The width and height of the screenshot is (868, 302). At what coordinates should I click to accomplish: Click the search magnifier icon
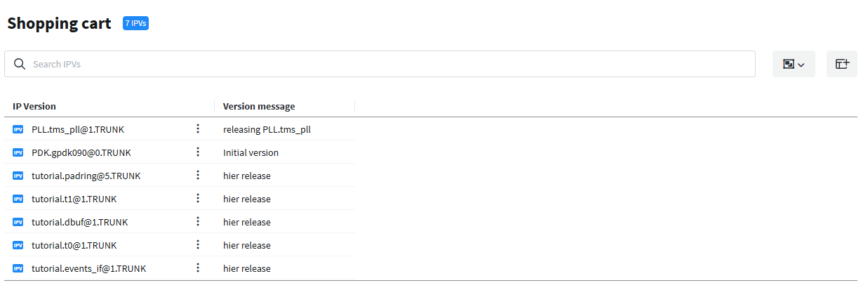tap(20, 64)
